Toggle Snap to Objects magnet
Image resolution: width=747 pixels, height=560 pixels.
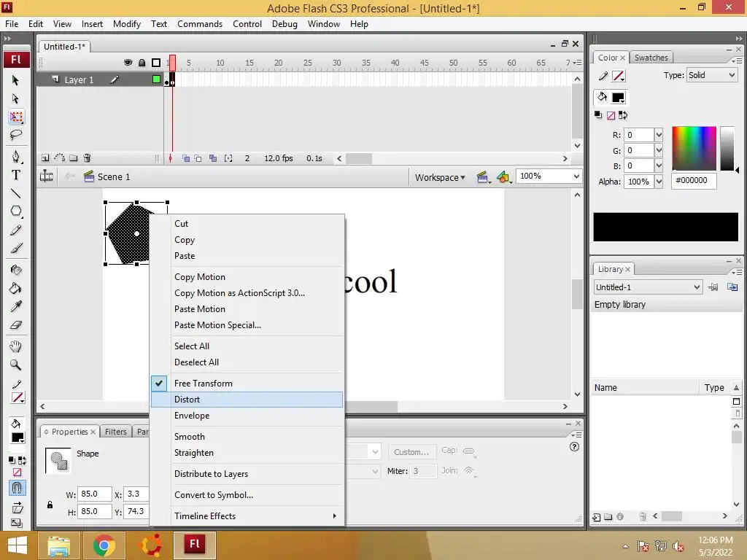[x=17, y=488]
